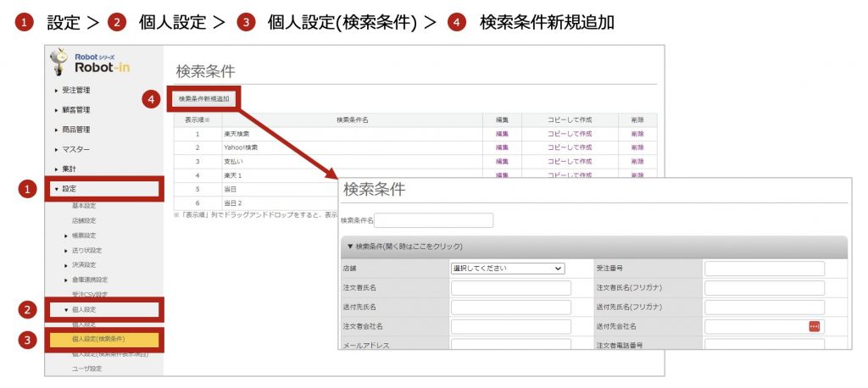Click the 検索条件名 column header
The width and height of the screenshot is (868, 388).
click(352, 120)
